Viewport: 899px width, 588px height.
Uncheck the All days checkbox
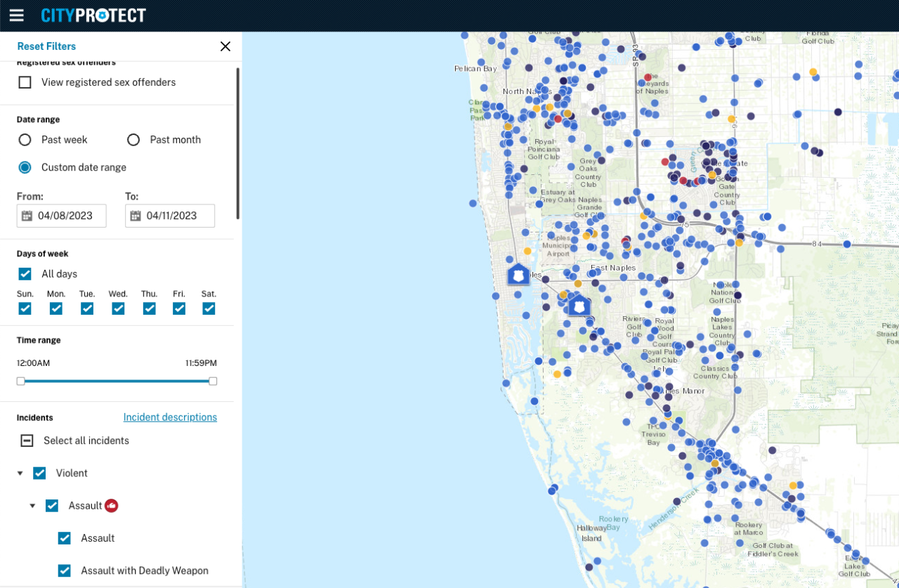[x=25, y=274]
